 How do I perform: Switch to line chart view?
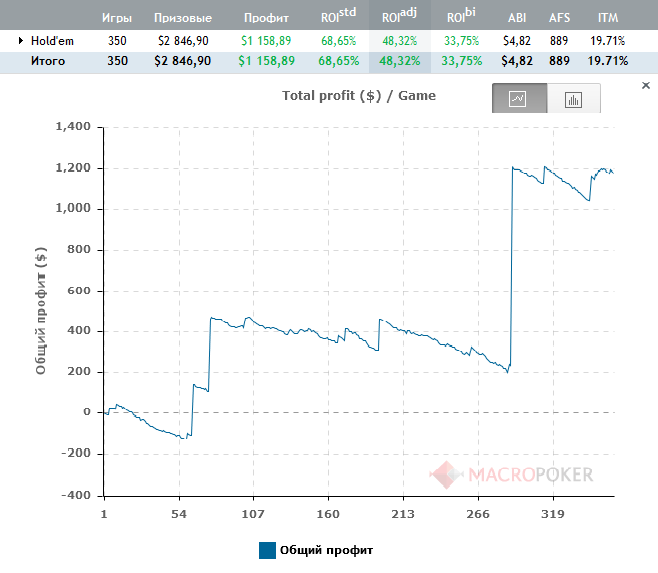(520, 98)
